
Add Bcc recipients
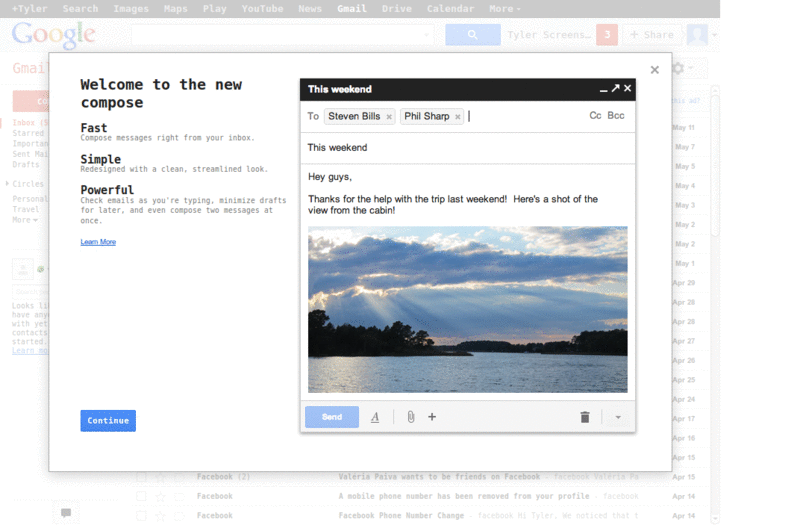point(616,116)
